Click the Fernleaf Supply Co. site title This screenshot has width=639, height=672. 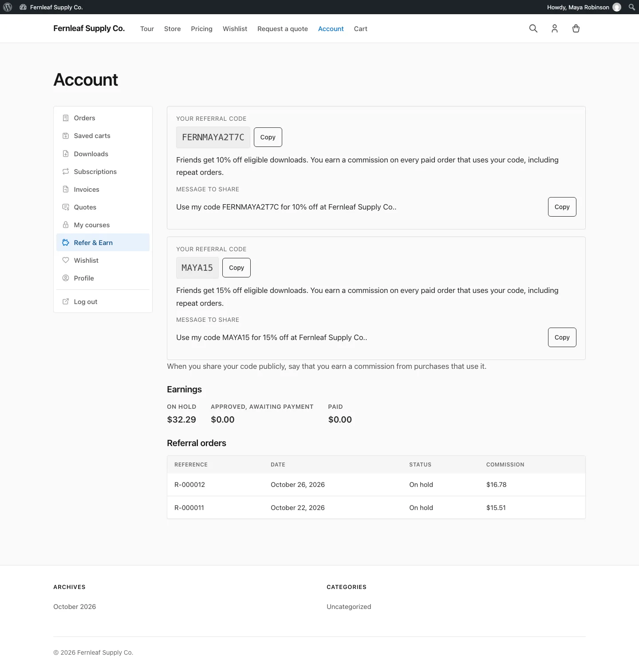point(89,28)
